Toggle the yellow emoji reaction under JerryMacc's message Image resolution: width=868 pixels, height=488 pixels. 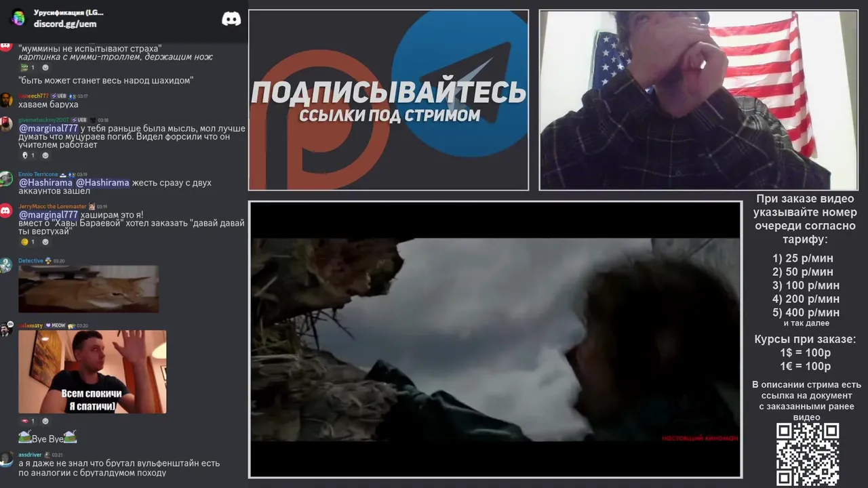pyautogui.click(x=27, y=242)
